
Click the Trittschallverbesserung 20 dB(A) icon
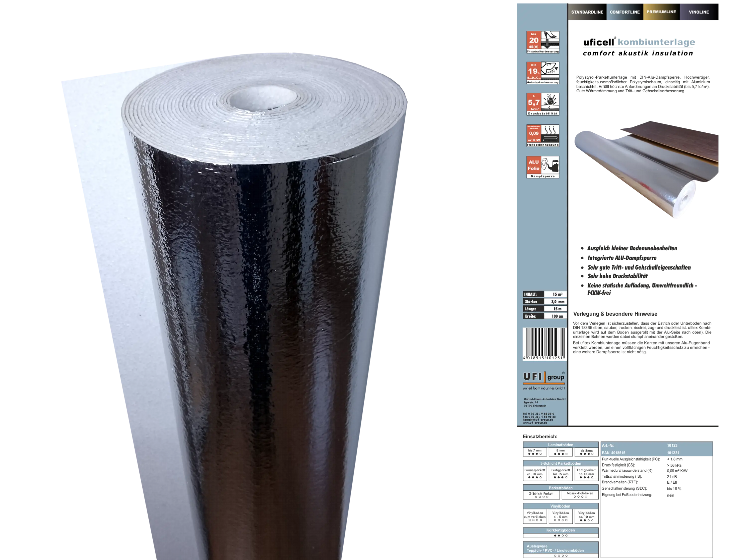point(543,42)
